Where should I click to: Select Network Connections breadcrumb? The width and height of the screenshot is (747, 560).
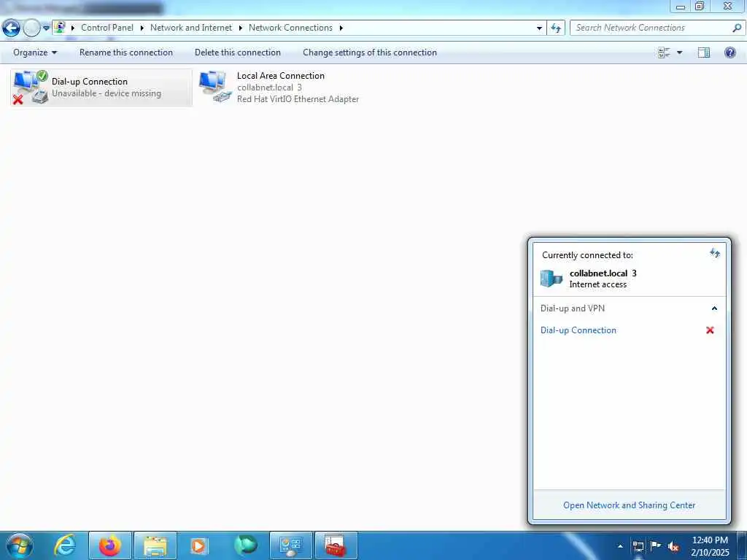point(290,28)
